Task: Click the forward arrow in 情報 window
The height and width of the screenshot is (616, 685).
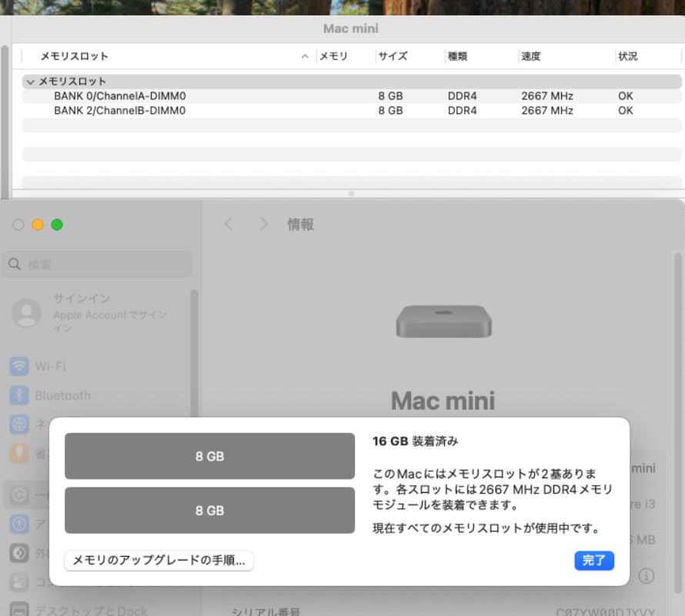Action: 263,224
